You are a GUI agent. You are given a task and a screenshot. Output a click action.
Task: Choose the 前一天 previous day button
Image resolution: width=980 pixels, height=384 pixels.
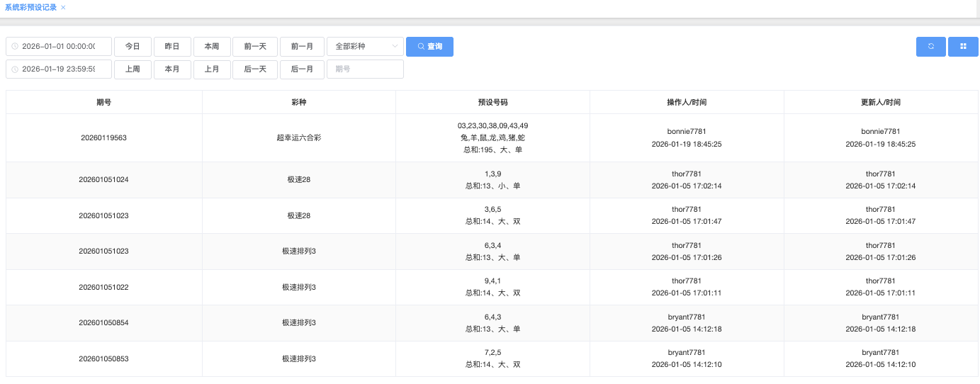point(255,47)
